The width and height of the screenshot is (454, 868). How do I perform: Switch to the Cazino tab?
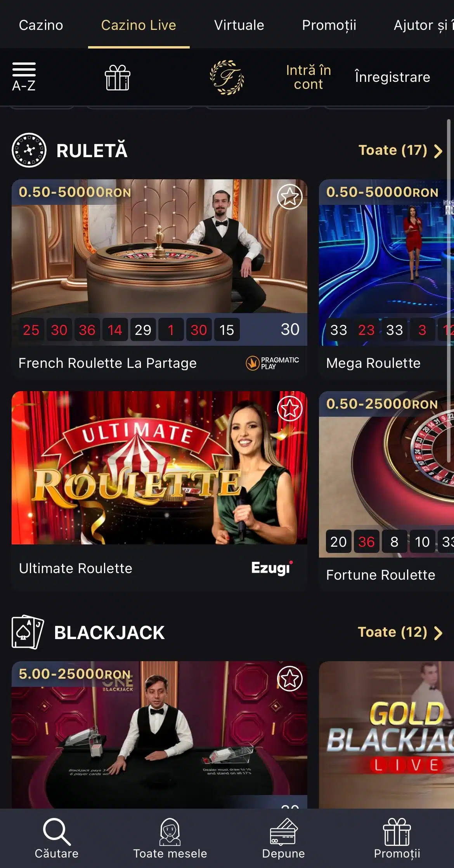[41, 25]
